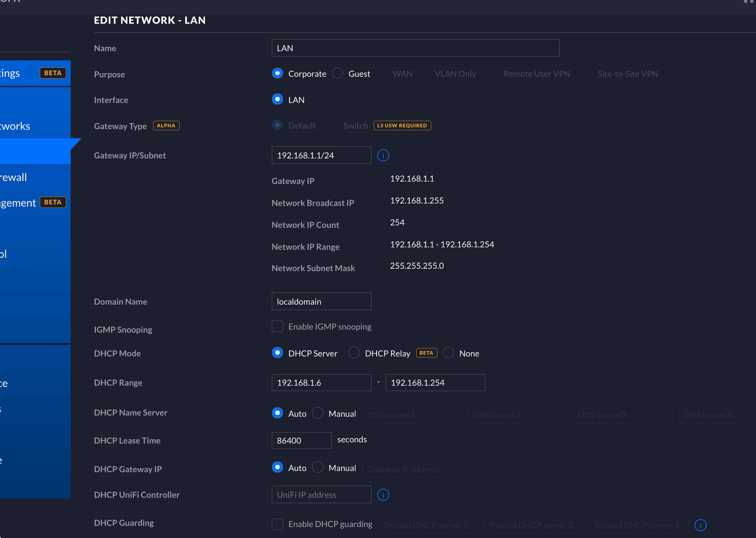Screen dimensions: 756x538
Task: Set DHCP Mode to None
Action: pyautogui.click(x=448, y=353)
